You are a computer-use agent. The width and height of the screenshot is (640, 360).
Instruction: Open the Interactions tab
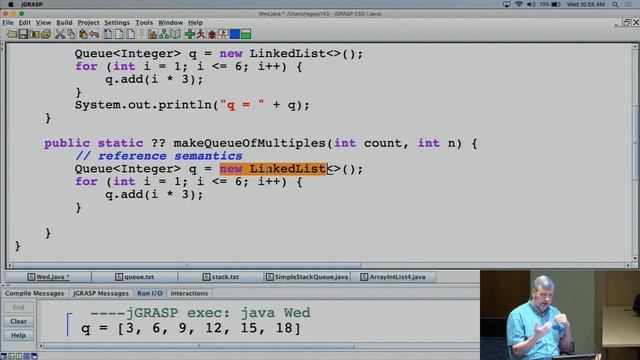[189, 293]
